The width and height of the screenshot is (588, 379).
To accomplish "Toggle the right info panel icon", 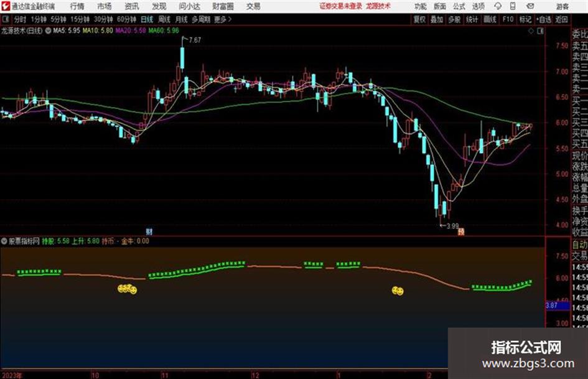I will [x=540, y=31].
